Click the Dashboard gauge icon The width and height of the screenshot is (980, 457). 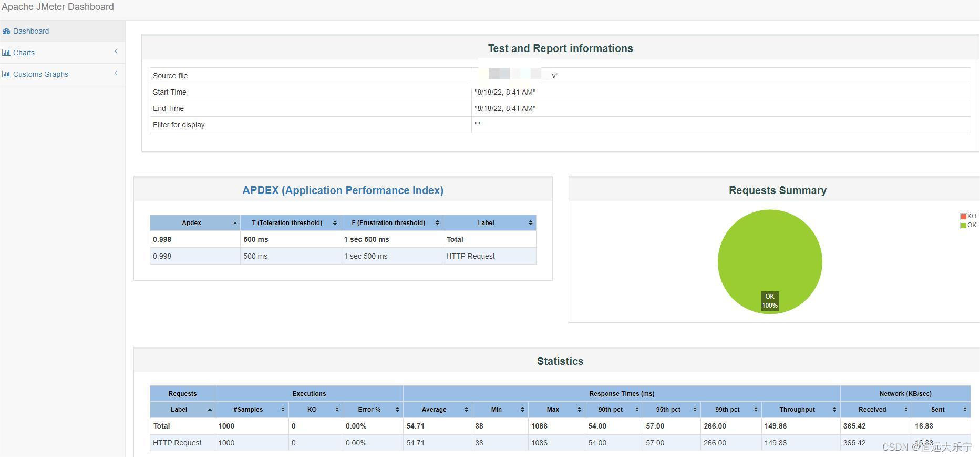click(x=6, y=31)
